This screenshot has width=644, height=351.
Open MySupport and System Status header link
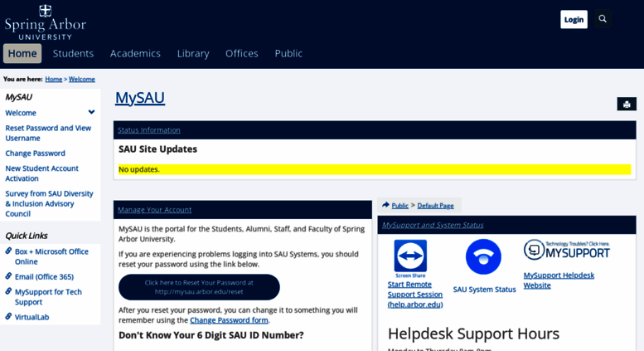(x=433, y=225)
